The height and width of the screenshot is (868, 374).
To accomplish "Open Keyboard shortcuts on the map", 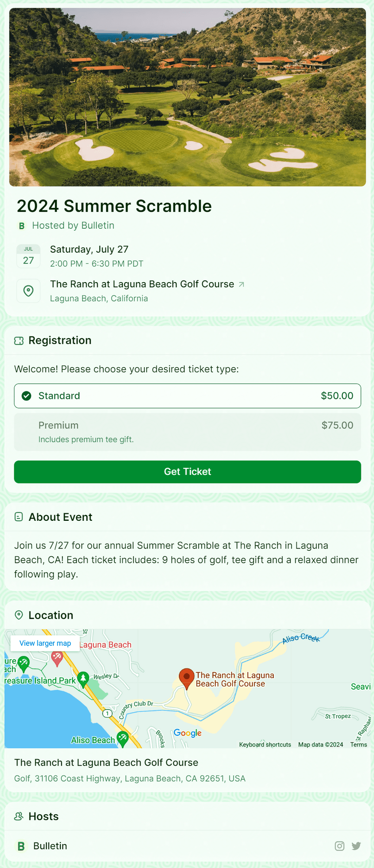I will click(265, 745).
